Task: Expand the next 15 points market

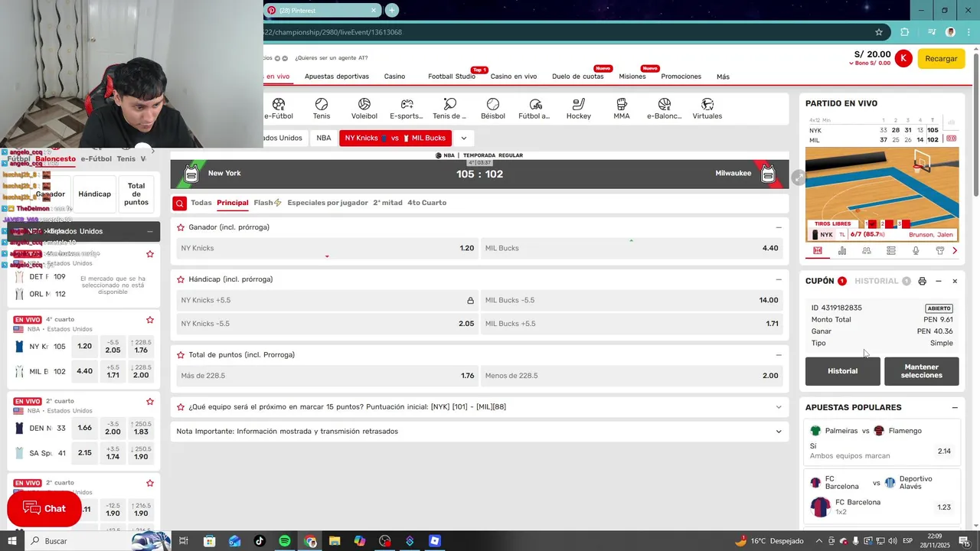Action: point(779,407)
